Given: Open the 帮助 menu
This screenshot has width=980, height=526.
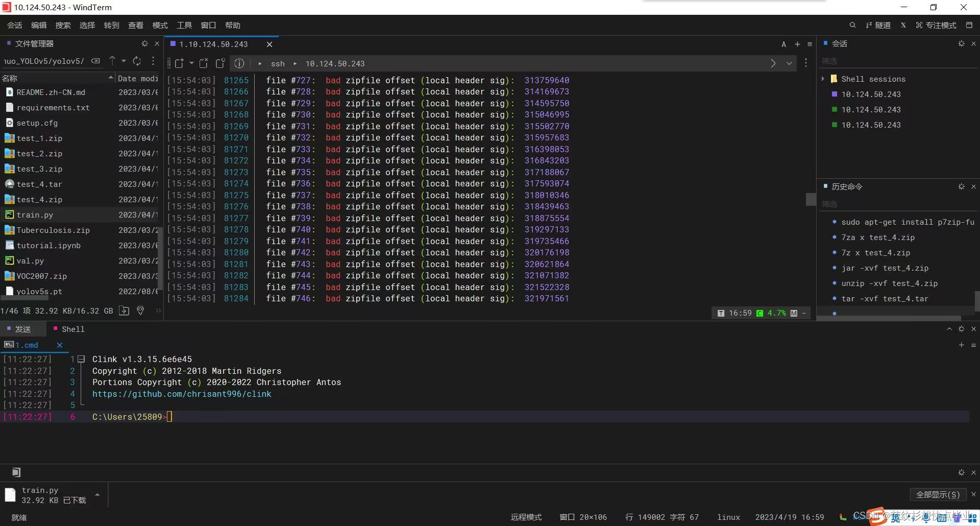Looking at the screenshot, I should tap(233, 25).
